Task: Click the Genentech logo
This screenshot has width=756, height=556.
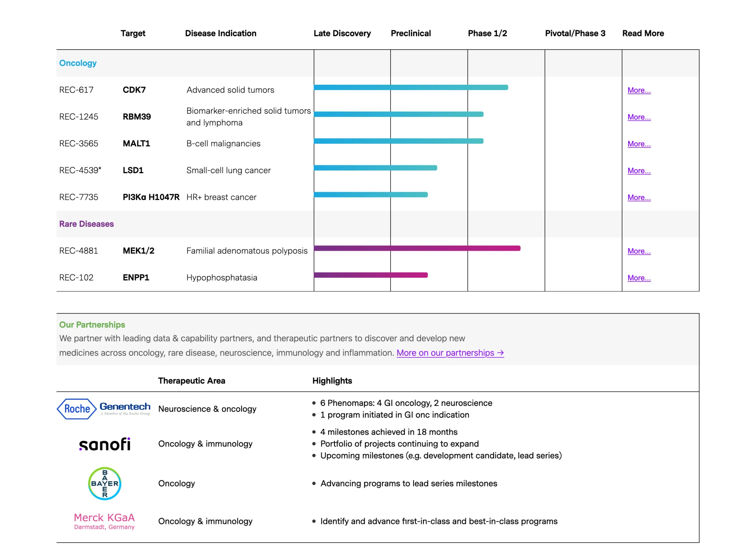Action: pos(125,408)
